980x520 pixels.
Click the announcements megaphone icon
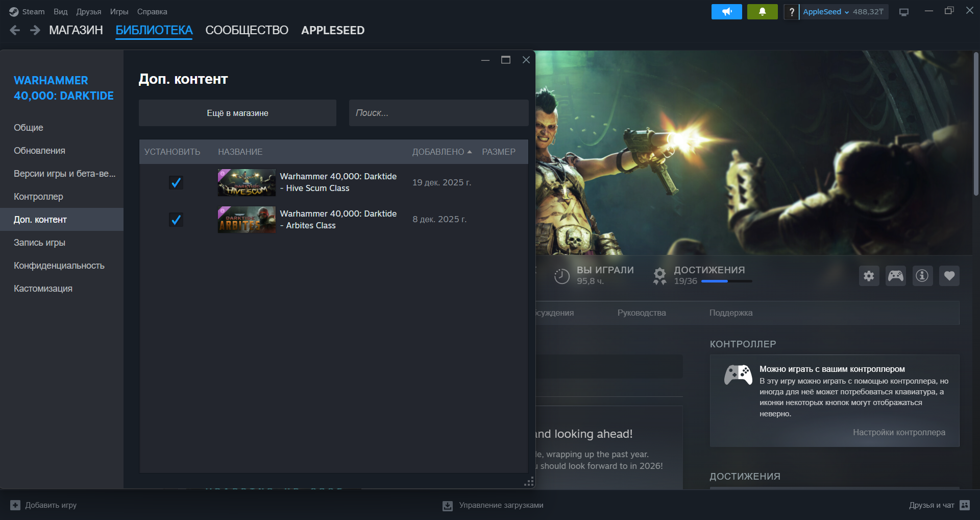point(726,12)
